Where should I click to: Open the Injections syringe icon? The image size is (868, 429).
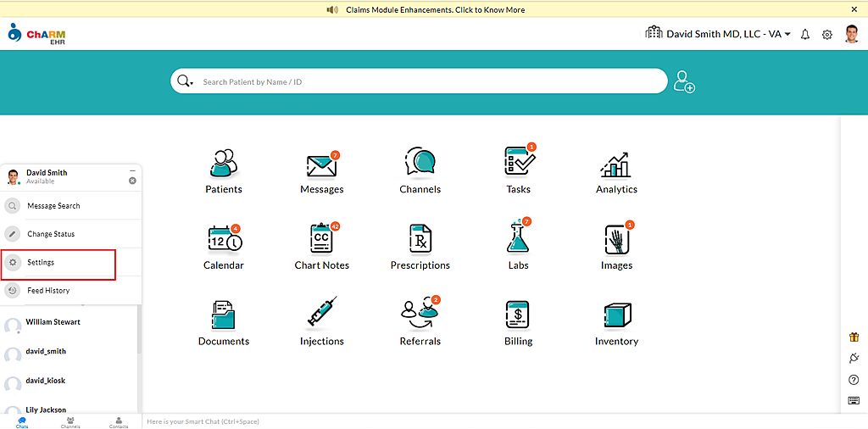[x=321, y=314]
